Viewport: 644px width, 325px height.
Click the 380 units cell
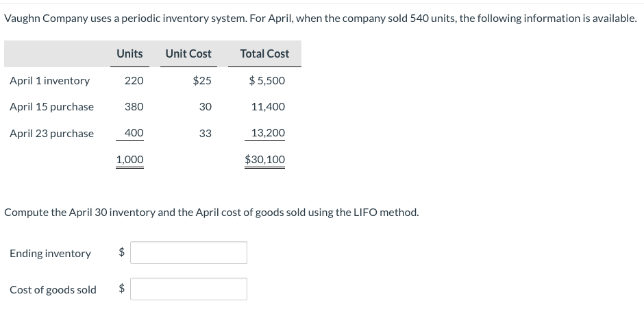134,107
